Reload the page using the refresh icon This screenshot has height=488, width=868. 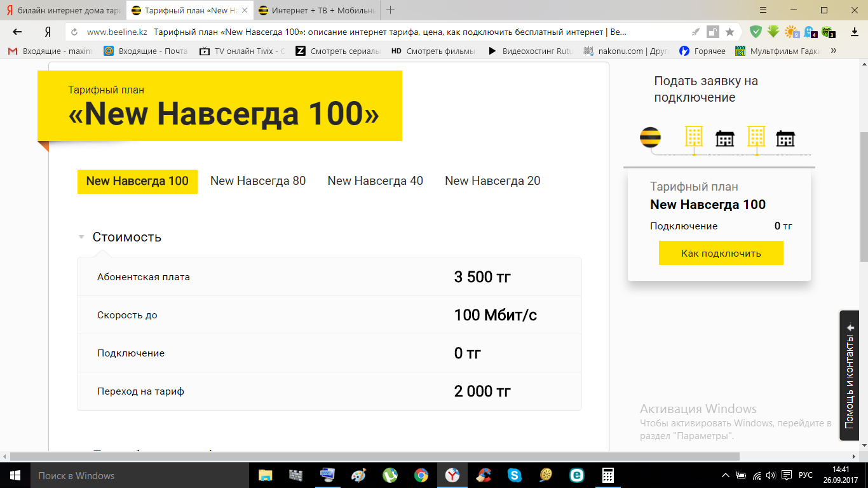[x=74, y=32]
